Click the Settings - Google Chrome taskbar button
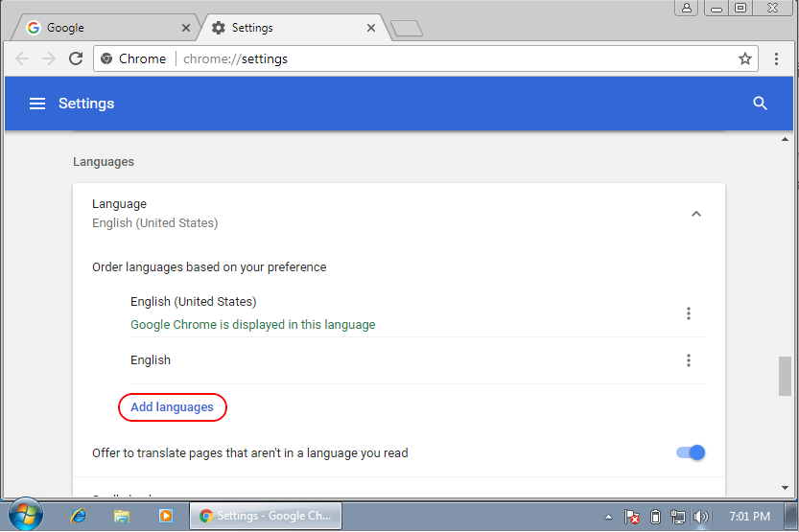 (266, 516)
